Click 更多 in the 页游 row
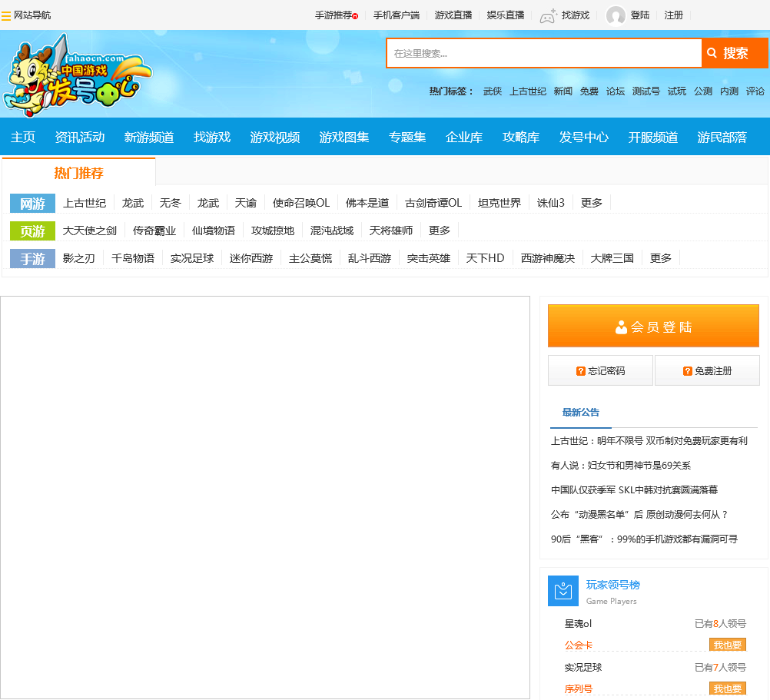 click(439, 231)
